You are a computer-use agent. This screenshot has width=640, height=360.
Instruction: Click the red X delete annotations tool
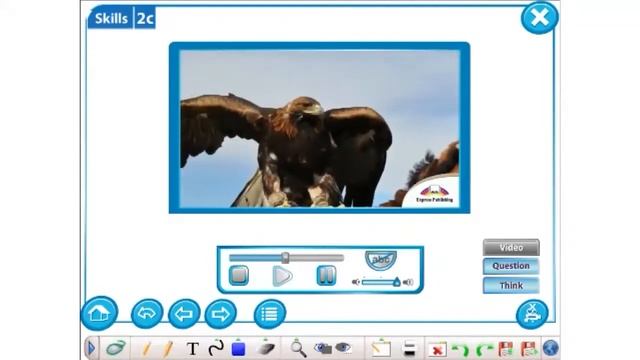point(437,350)
